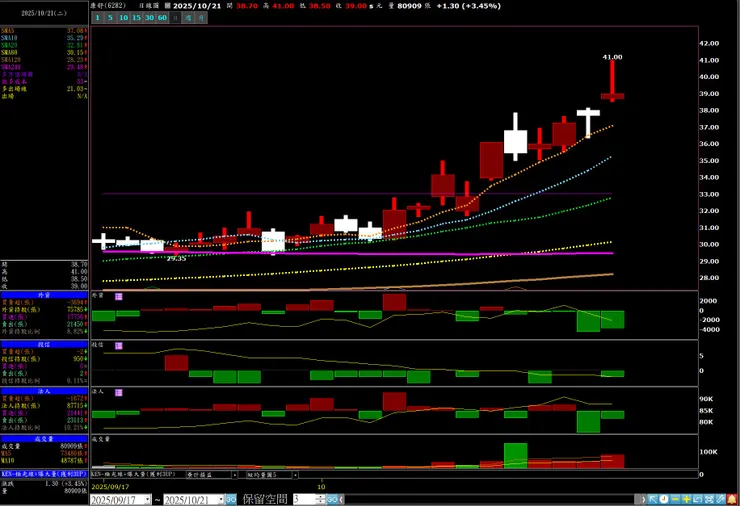
Task: Open the start date 2025/09/17 dropdown
Action: (148, 499)
